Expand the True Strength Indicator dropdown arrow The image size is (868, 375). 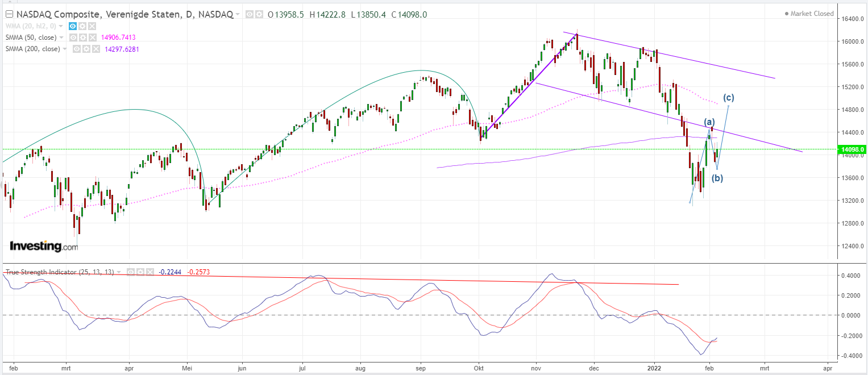pos(119,272)
